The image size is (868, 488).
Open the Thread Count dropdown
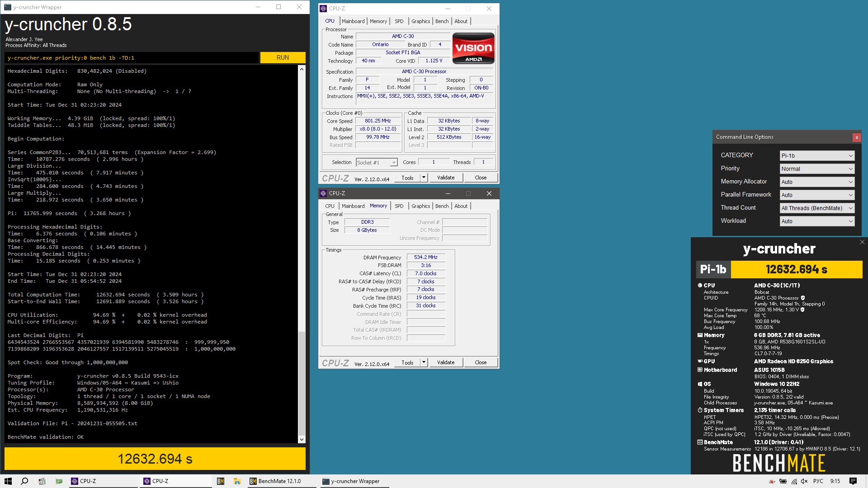[817, 208]
